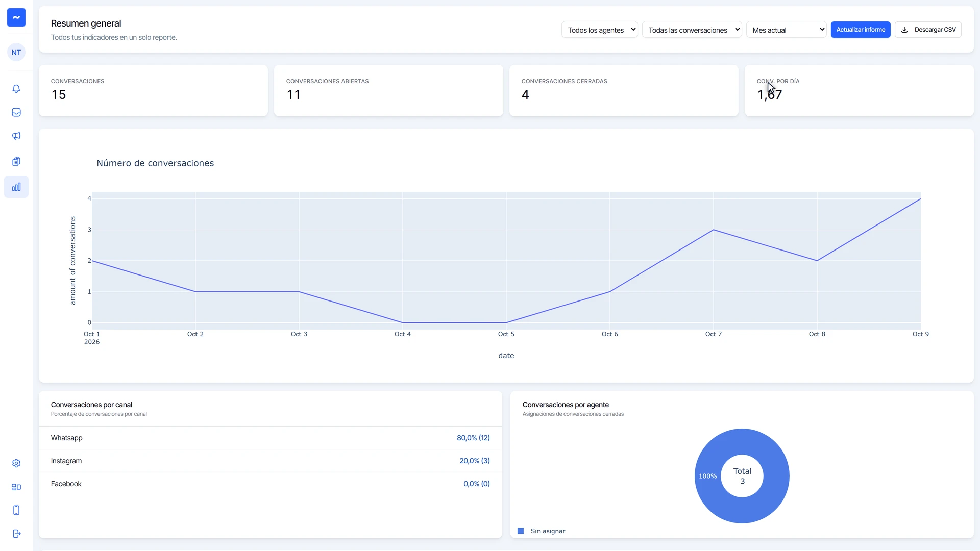Viewport: 980px width, 551px height.
Task: Select the bar chart reports icon
Action: coord(16,187)
